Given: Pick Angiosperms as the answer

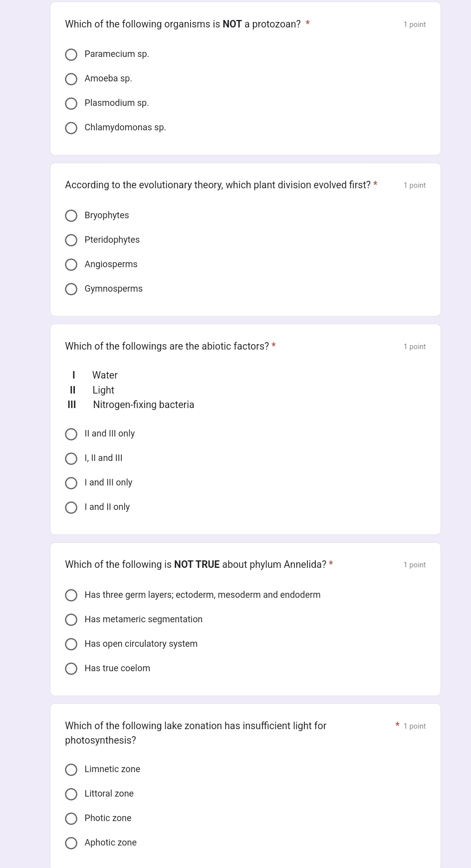Looking at the screenshot, I should coord(71,265).
